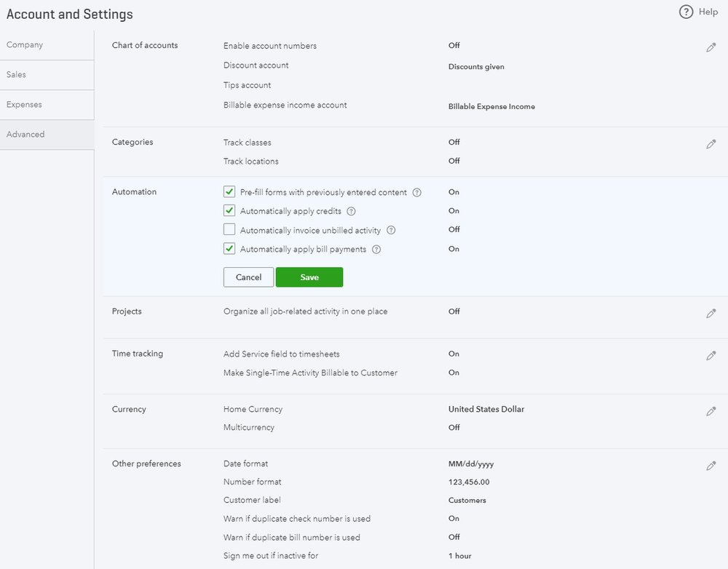Click the Help question mark icon

tap(686, 12)
